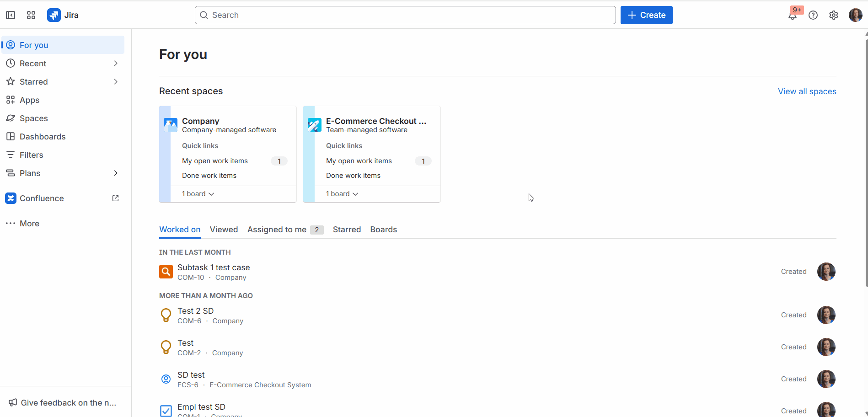Image resolution: width=868 pixels, height=417 pixels.
Task: Click the Test 2 SD lightbulb icon
Action: click(166, 315)
